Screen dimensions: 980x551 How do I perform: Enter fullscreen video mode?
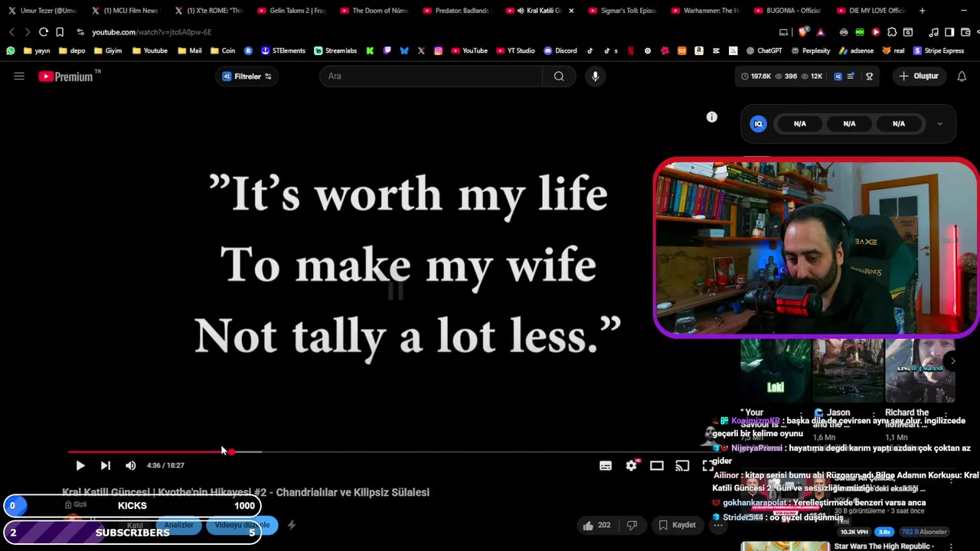tap(707, 465)
